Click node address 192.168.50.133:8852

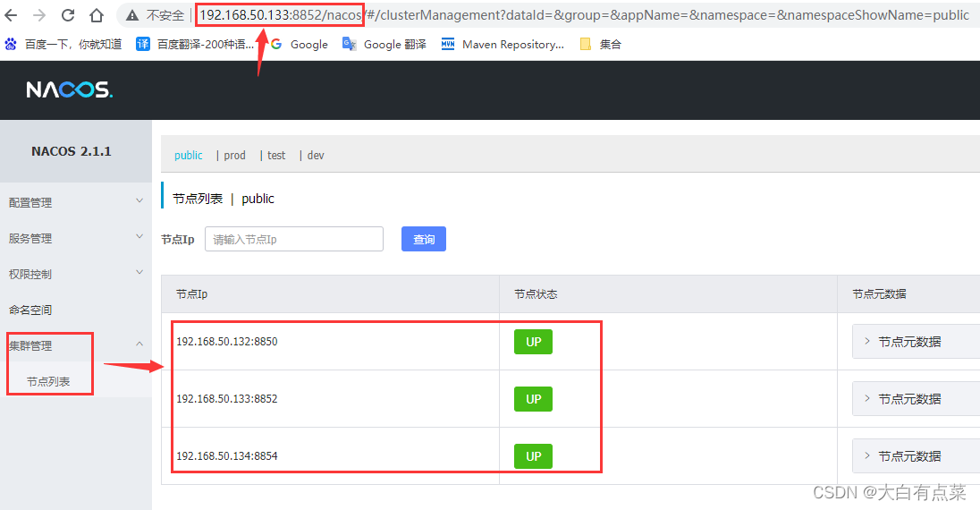[227, 399]
